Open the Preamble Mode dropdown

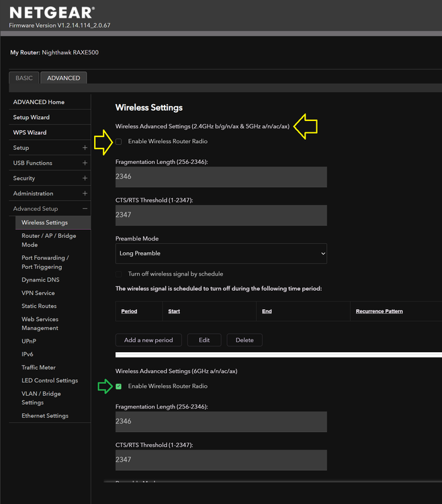[221, 253]
